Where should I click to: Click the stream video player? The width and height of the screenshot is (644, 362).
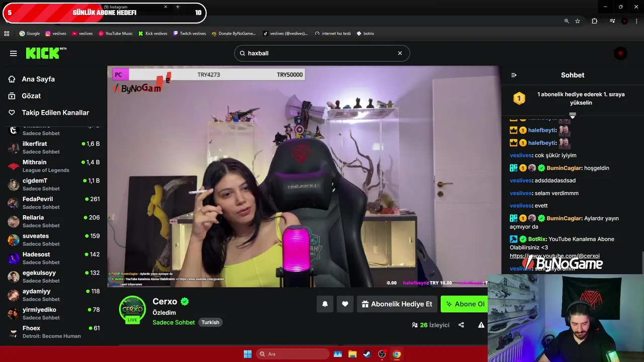point(304,176)
